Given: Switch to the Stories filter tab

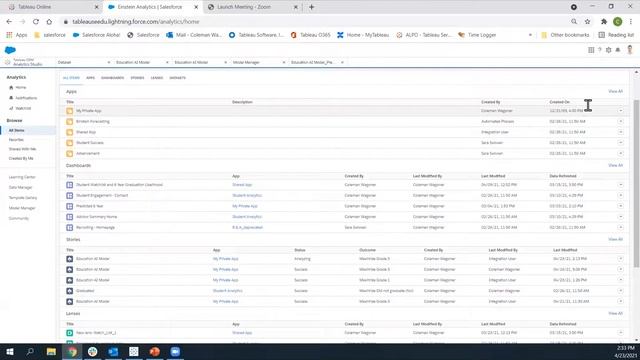Looking at the screenshot, I should coord(137,78).
